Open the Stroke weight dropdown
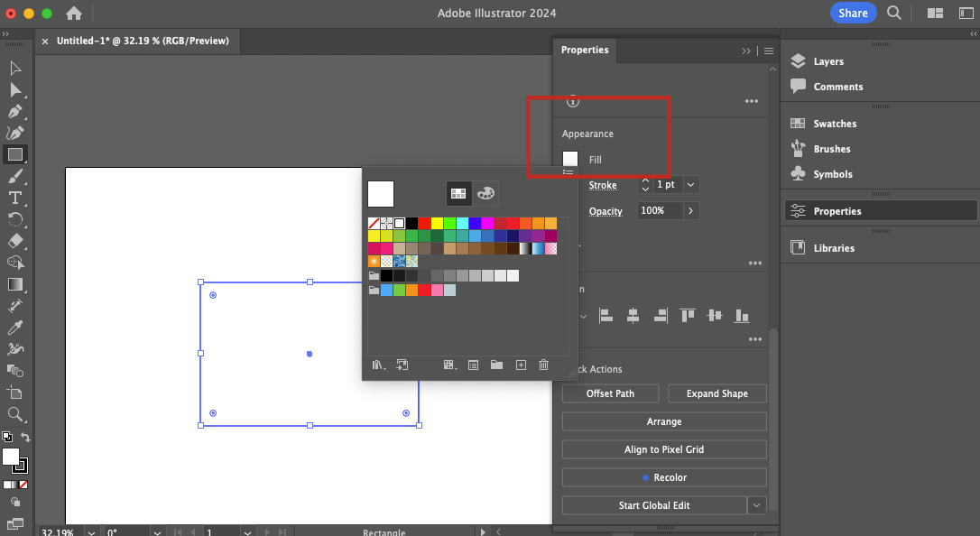The height and width of the screenshot is (536, 980). 691,184
